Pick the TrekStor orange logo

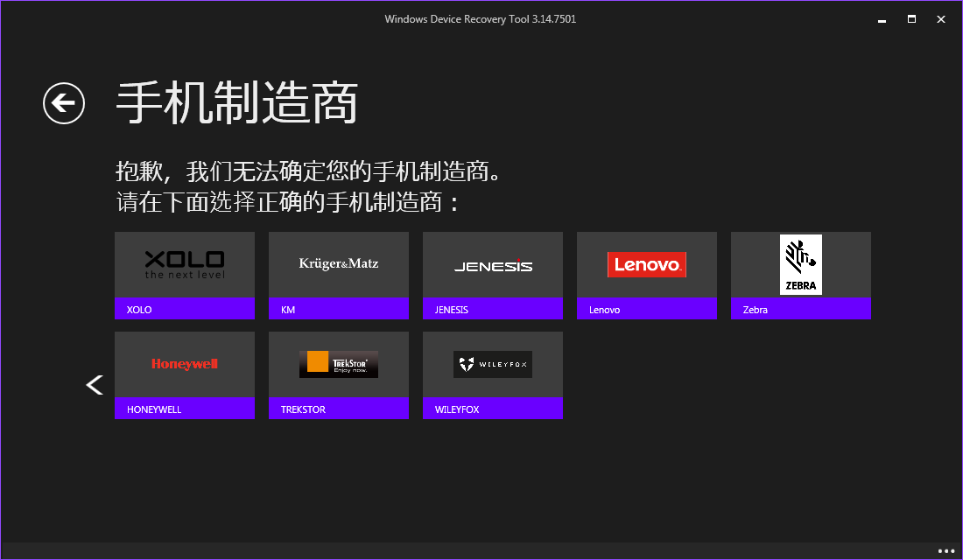(x=339, y=364)
